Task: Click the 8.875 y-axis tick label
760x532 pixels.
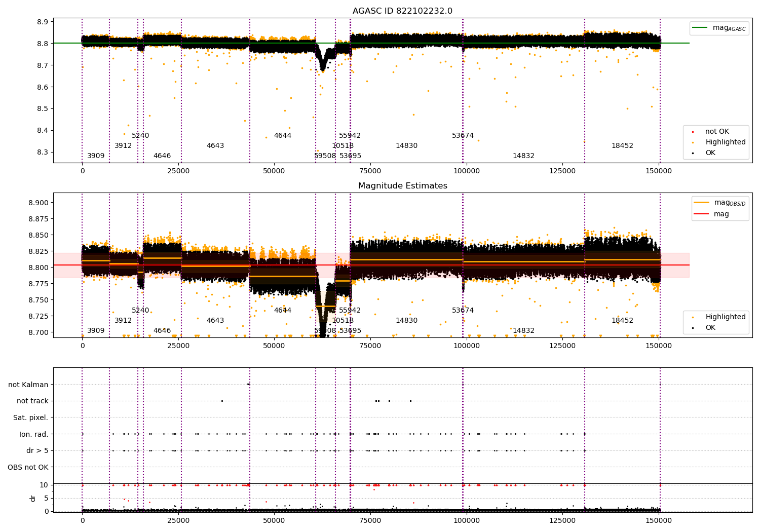Action: [x=38, y=219]
